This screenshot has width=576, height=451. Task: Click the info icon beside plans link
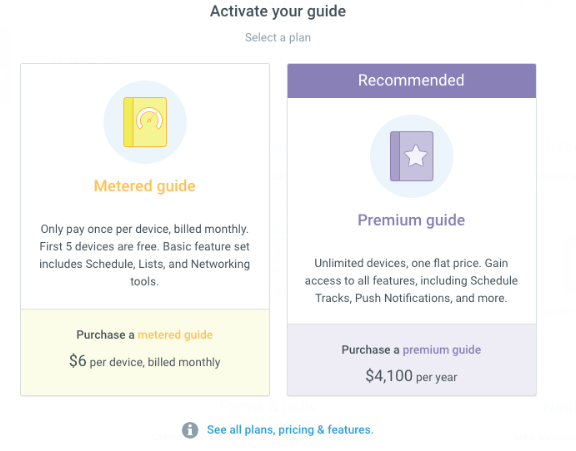pos(190,430)
